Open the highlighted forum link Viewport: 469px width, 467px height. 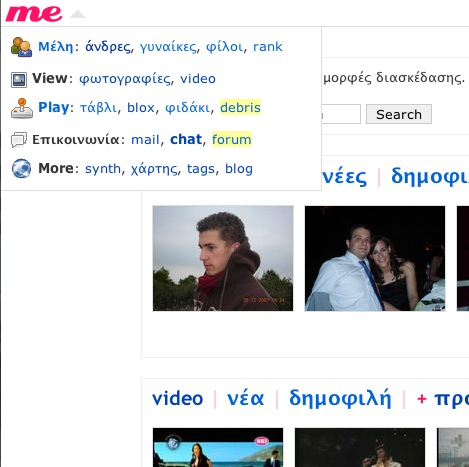click(x=232, y=139)
